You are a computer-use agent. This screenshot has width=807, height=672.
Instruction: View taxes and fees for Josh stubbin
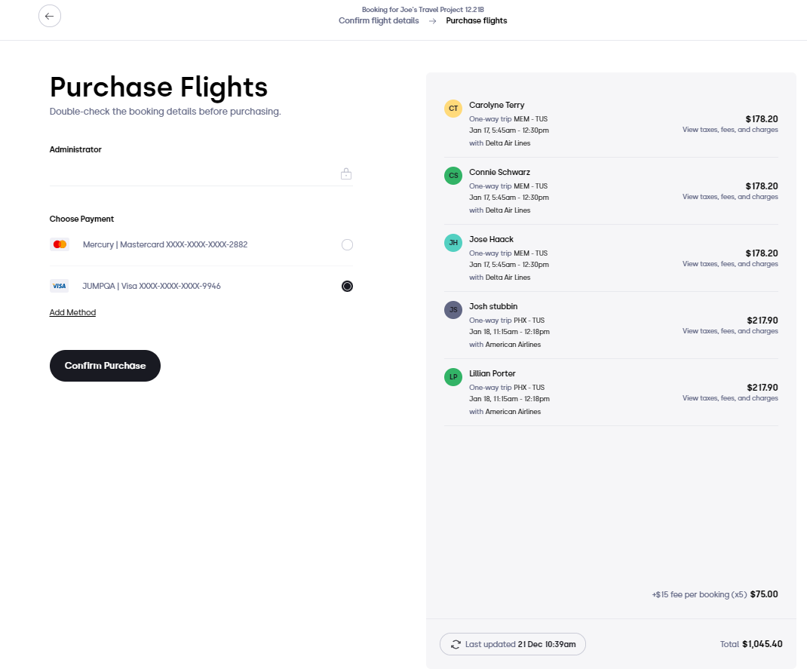[730, 331]
